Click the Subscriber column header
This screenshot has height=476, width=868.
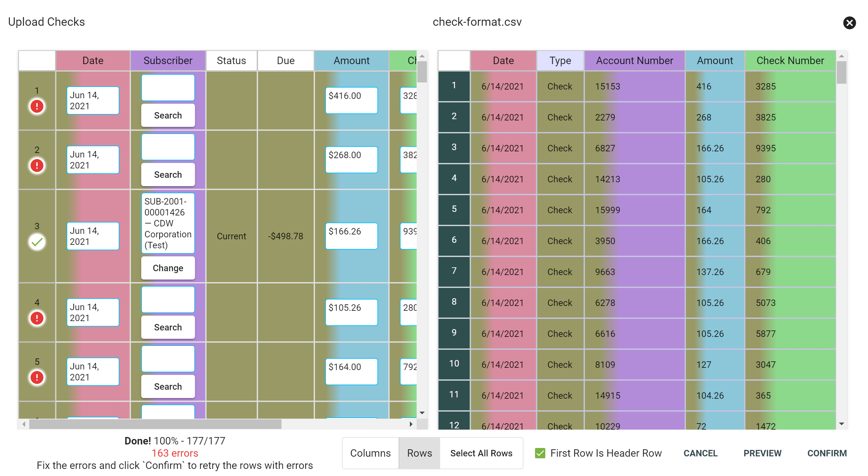click(x=168, y=61)
